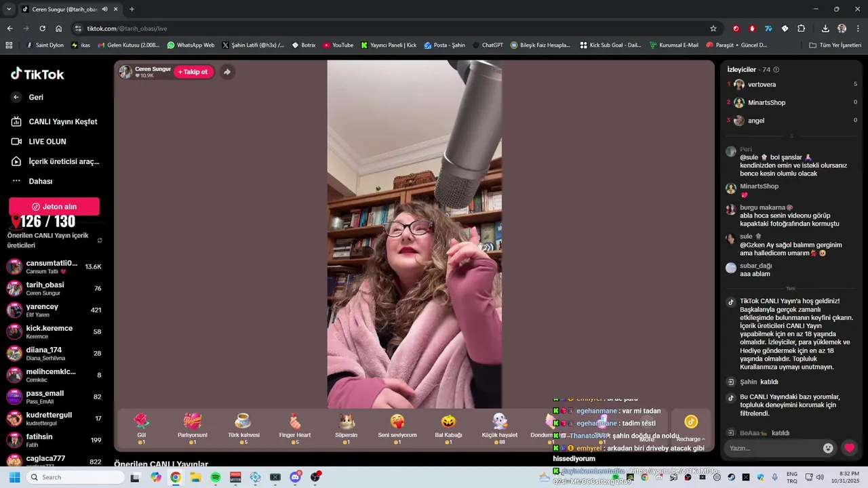The height and width of the screenshot is (488, 868).
Task: Open İçerik üreticisi araçları
Action: 56,161
